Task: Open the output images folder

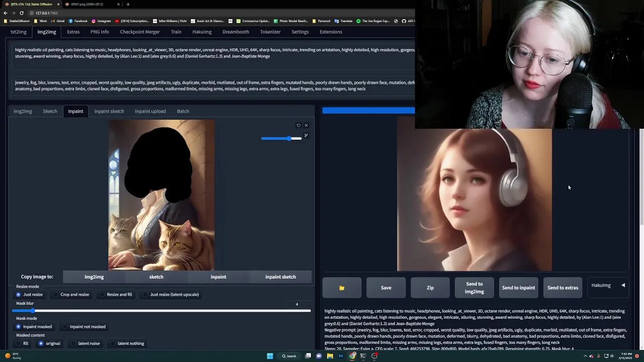Action: tap(342, 288)
